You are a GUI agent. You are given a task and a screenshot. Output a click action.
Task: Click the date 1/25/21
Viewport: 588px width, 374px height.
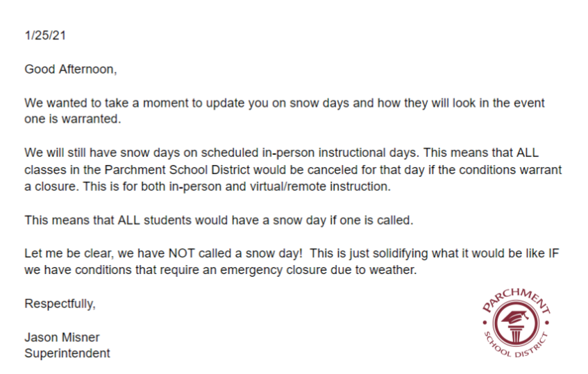tap(45, 35)
